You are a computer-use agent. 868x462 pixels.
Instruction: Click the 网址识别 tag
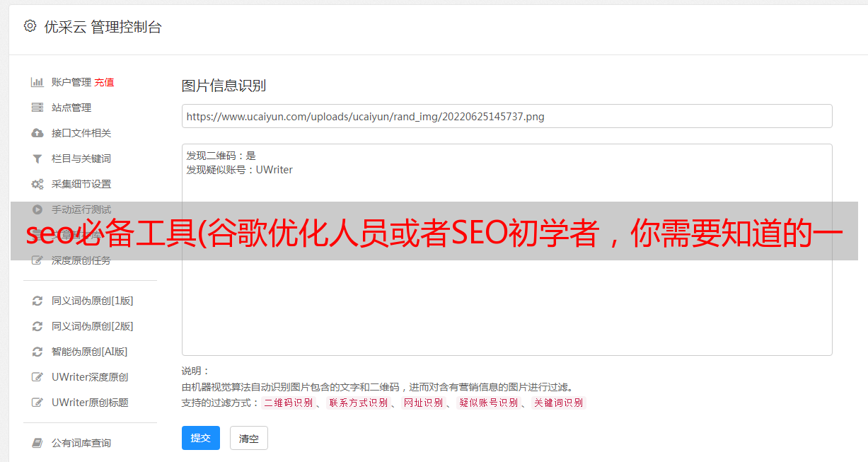click(x=423, y=403)
